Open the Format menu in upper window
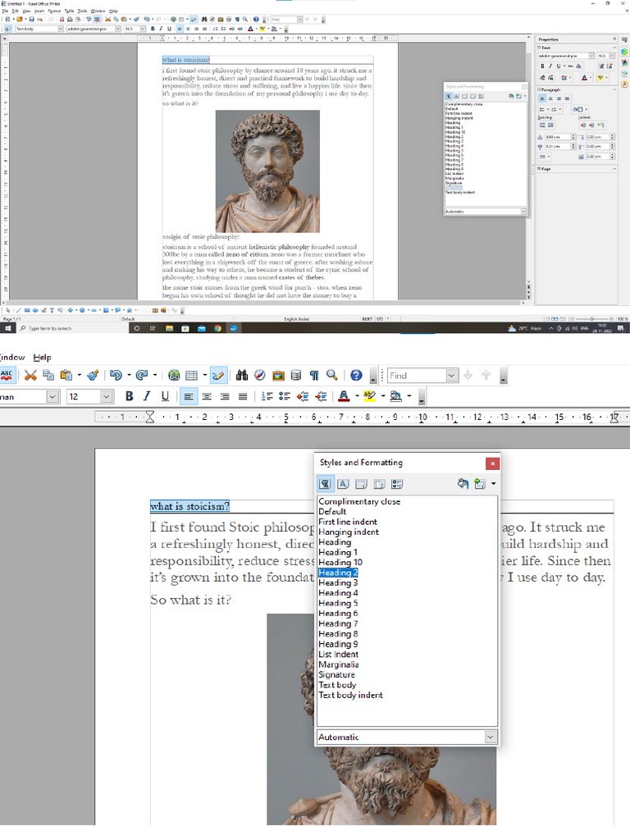 click(54, 11)
